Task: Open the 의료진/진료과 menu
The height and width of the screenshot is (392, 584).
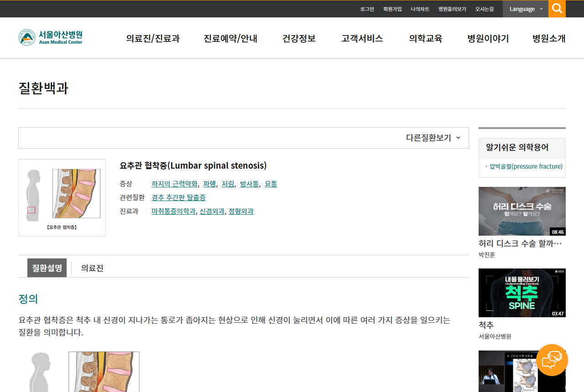Action: tap(153, 38)
